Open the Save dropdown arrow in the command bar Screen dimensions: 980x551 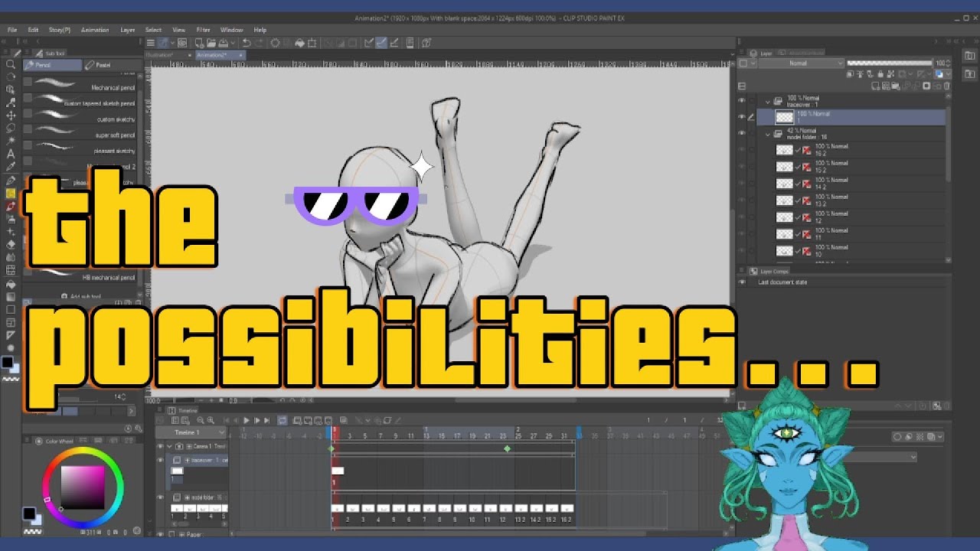pos(232,44)
